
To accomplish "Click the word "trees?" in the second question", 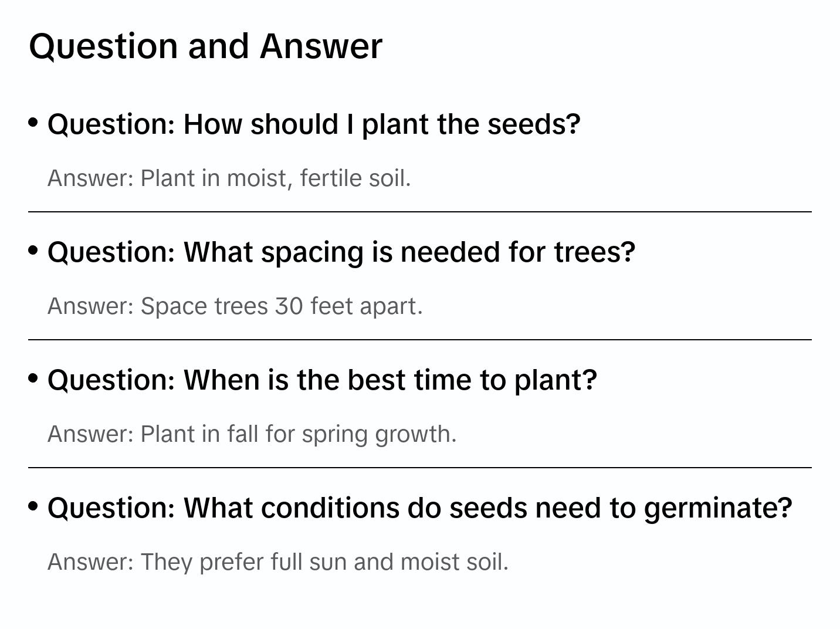I will tap(595, 252).
